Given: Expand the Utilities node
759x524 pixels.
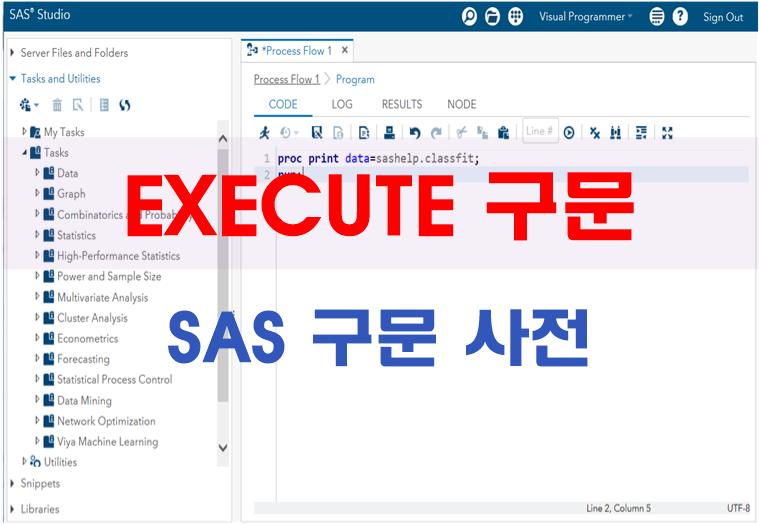Looking at the screenshot, I should pyautogui.click(x=24, y=461).
